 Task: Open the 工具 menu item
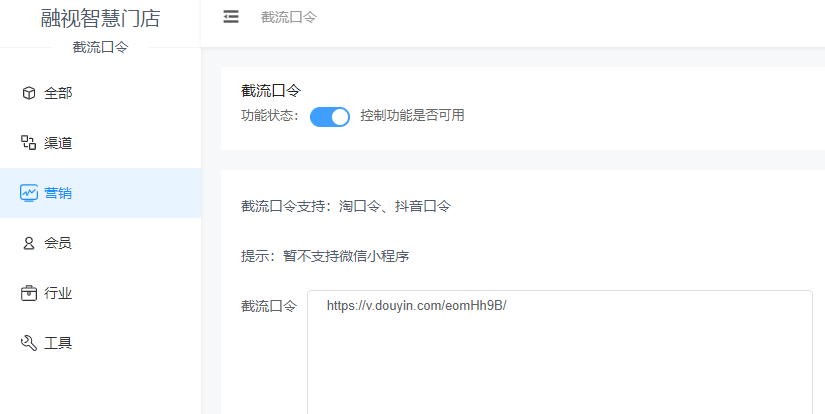coord(100,343)
